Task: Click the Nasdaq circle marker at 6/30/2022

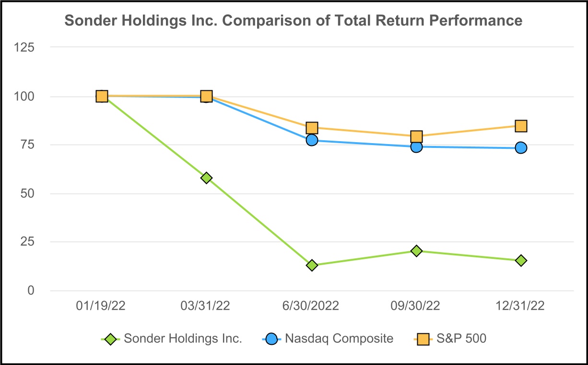Action: 312,140
